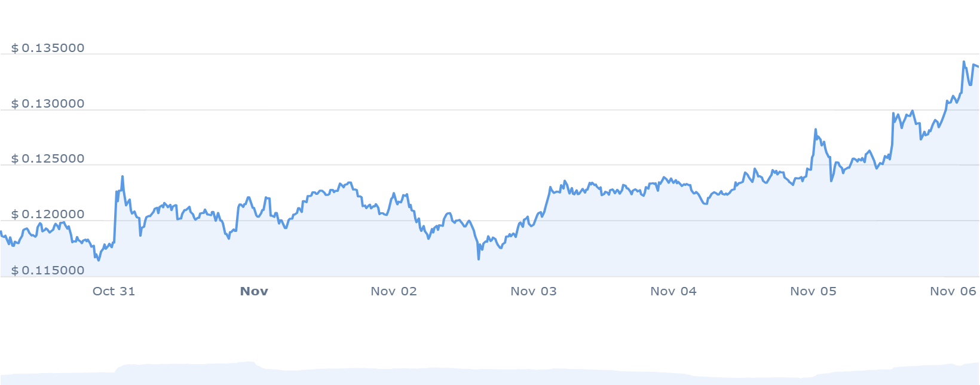Select the Nov 03 axis label
980x385 pixels.
point(534,291)
